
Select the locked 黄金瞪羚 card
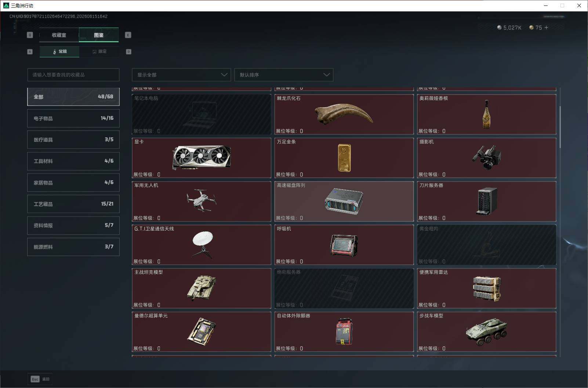coord(487,245)
